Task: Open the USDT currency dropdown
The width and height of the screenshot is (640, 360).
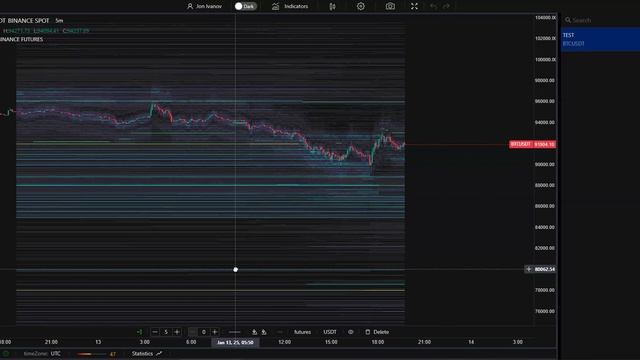Action: coord(330,332)
